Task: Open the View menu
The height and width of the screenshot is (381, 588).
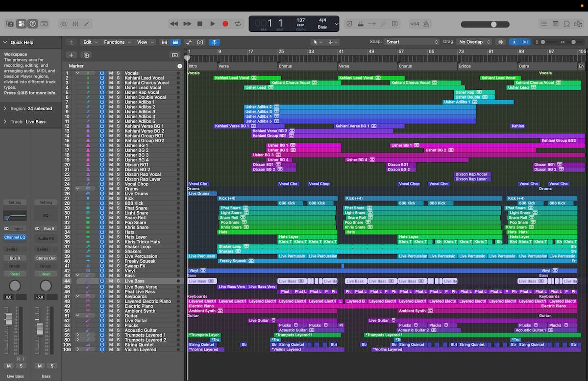Action: pyautogui.click(x=145, y=42)
